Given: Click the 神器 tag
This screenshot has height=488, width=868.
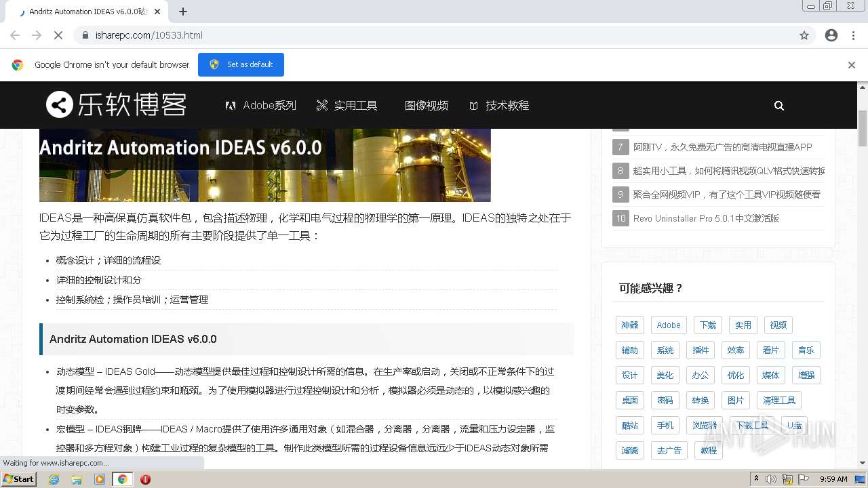Looking at the screenshot, I should 630,325.
